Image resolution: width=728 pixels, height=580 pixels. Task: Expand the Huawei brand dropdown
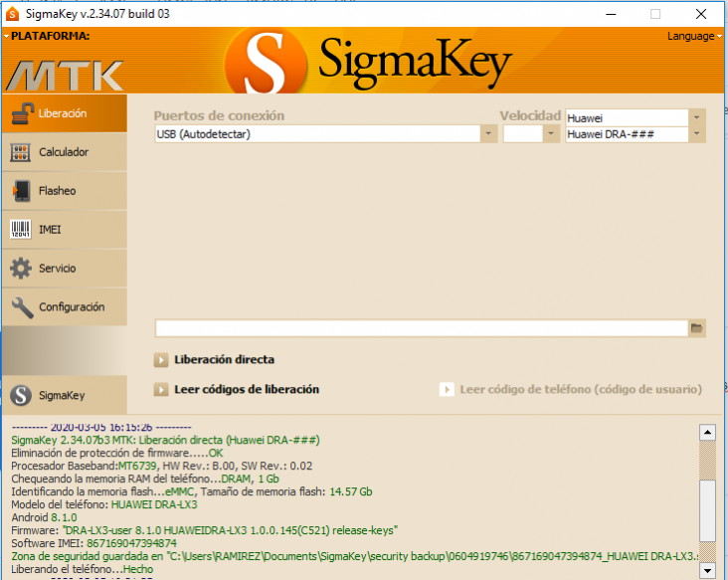coord(696,118)
